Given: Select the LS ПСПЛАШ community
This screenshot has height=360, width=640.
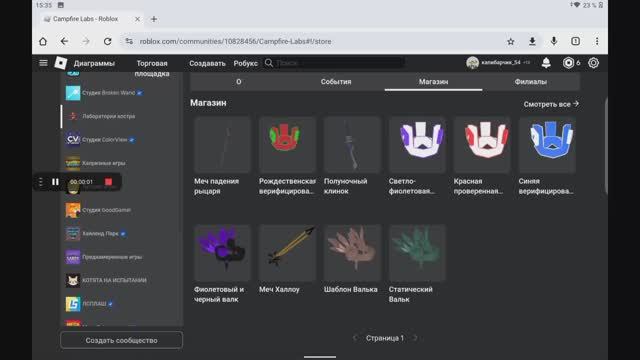Looking at the screenshot, I should (89, 304).
